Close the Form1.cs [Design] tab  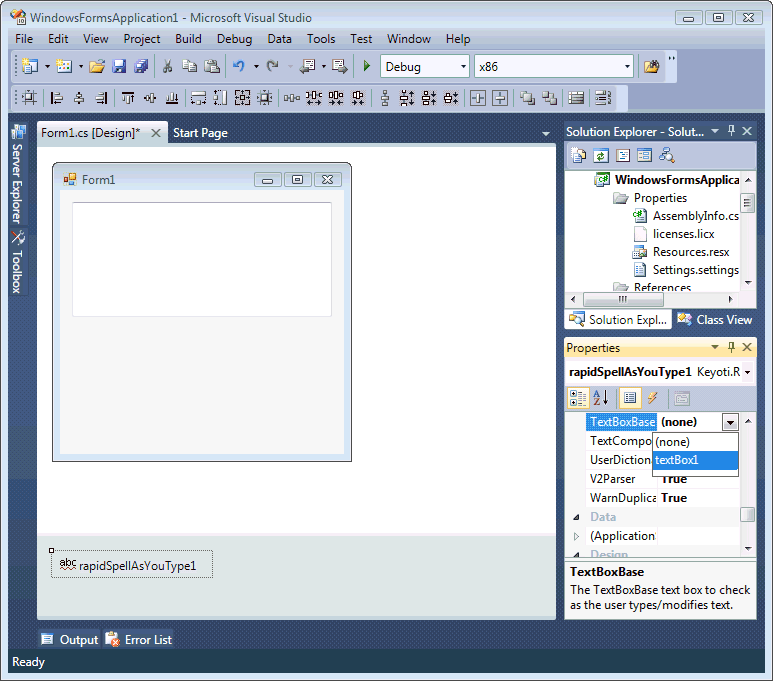(x=156, y=133)
